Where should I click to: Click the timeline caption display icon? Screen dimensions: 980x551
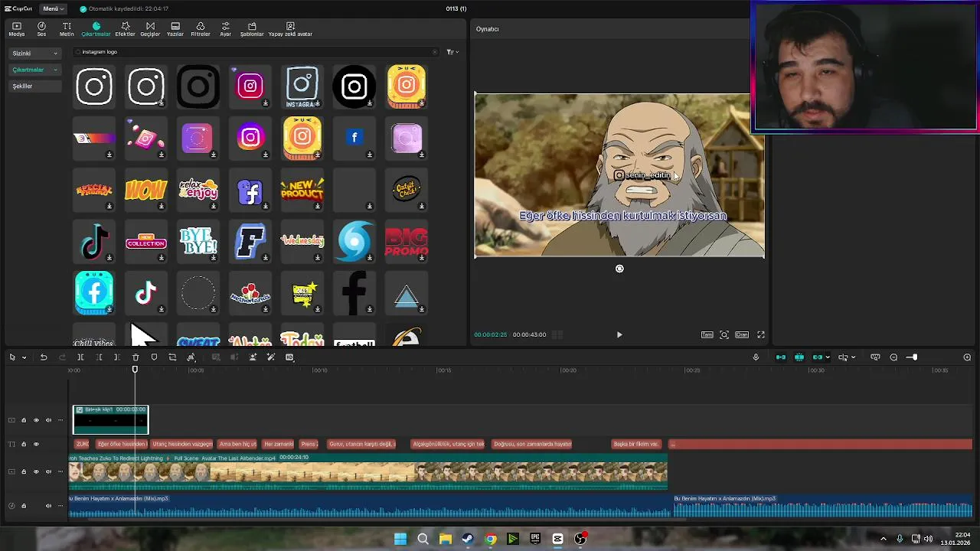875,357
